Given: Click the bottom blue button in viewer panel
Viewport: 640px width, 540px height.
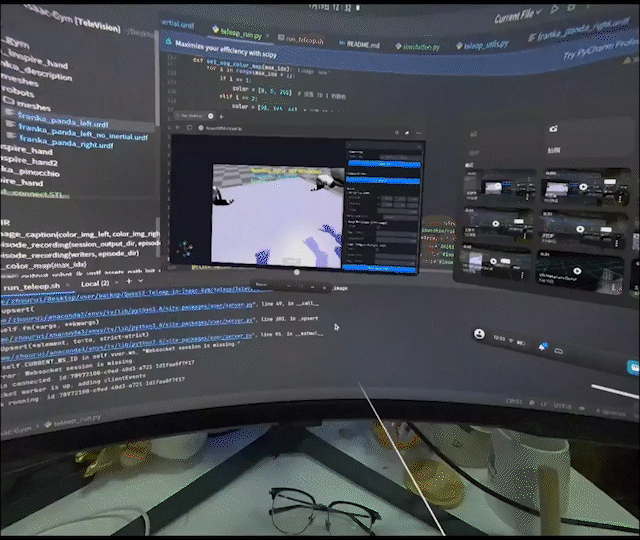Looking at the screenshot, I should [379, 268].
